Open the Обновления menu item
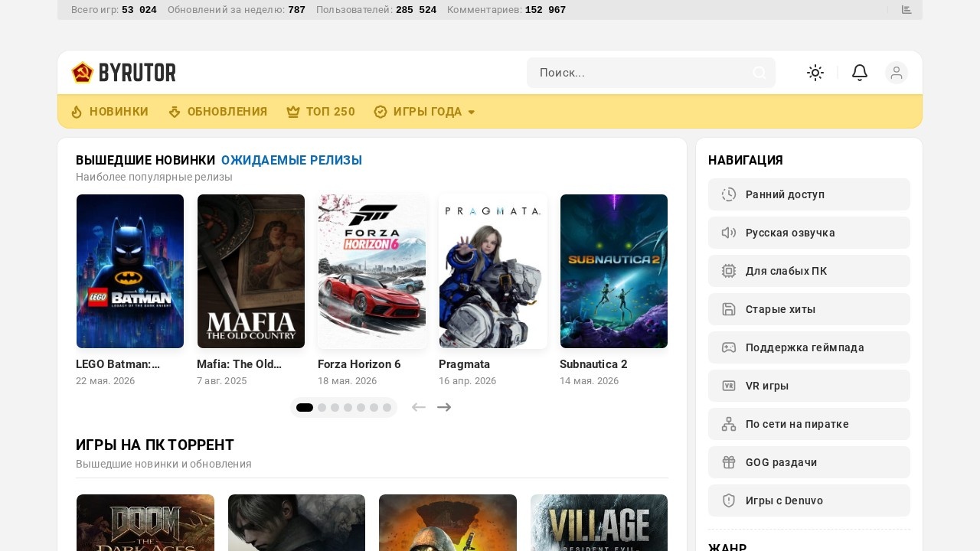This screenshot has height=551, width=980. pos(227,112)
